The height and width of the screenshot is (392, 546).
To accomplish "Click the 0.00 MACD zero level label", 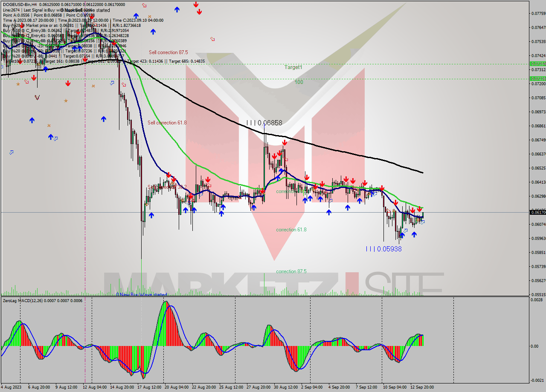I will [x=535, y=346].
